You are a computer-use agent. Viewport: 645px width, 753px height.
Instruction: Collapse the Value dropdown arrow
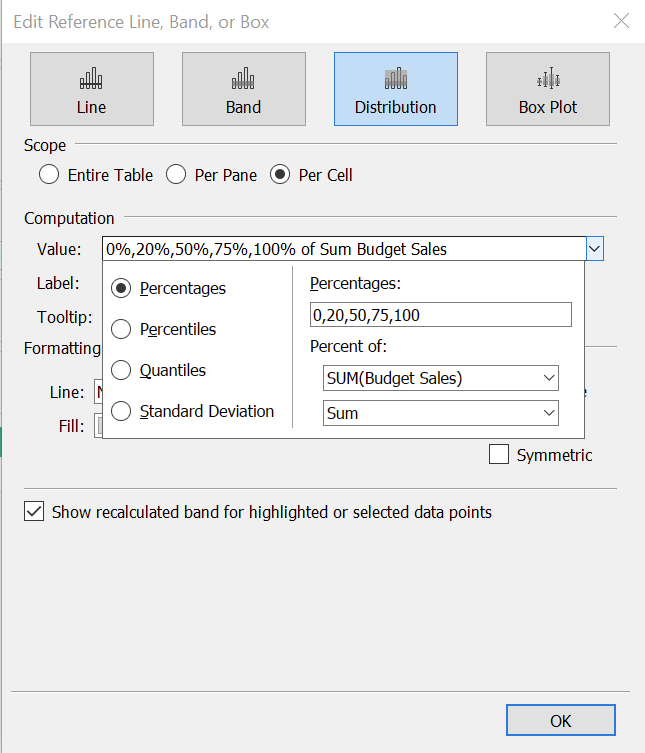coord(594,249)
